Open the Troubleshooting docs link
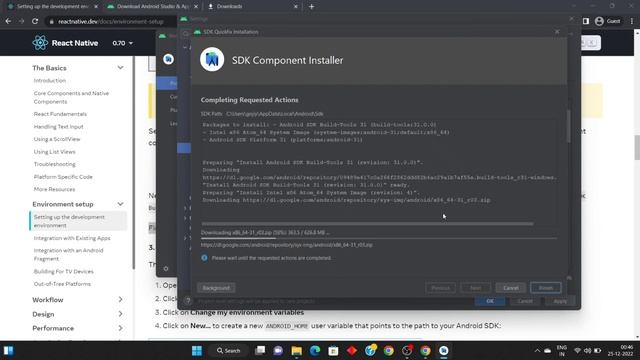Viewport: 640px width, 360px height. pos(54,164)
